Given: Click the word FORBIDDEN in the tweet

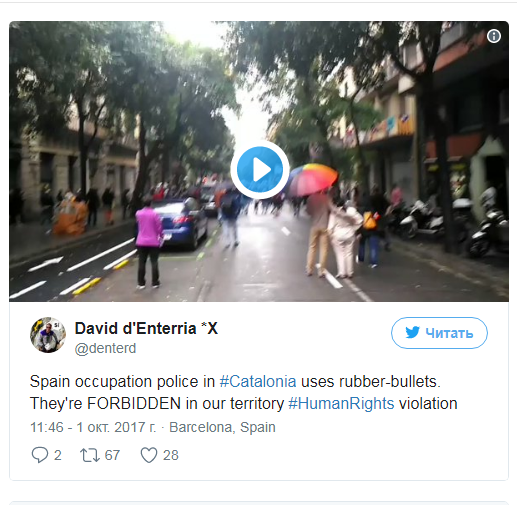Looking at the screenshot, I should click(134, 404).
